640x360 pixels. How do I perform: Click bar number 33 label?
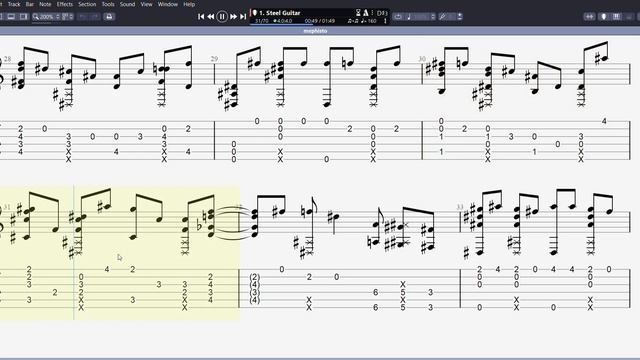pyautogui.click(x=460, y=207)
